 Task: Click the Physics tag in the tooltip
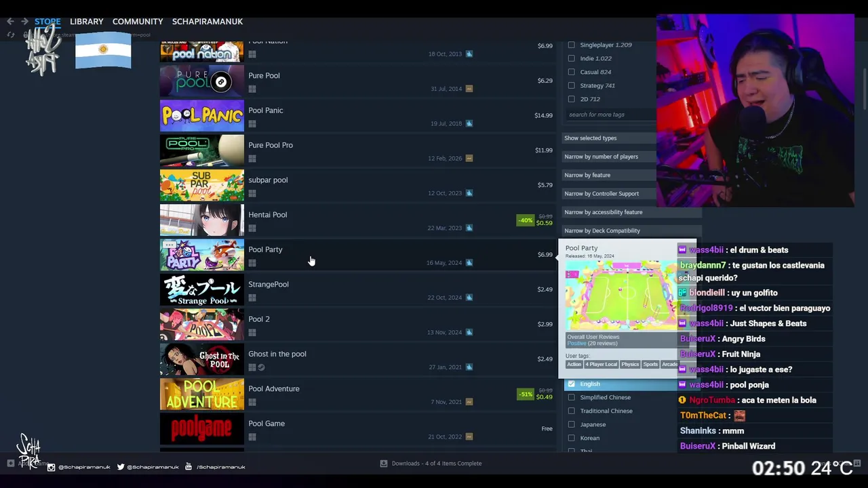630,365
